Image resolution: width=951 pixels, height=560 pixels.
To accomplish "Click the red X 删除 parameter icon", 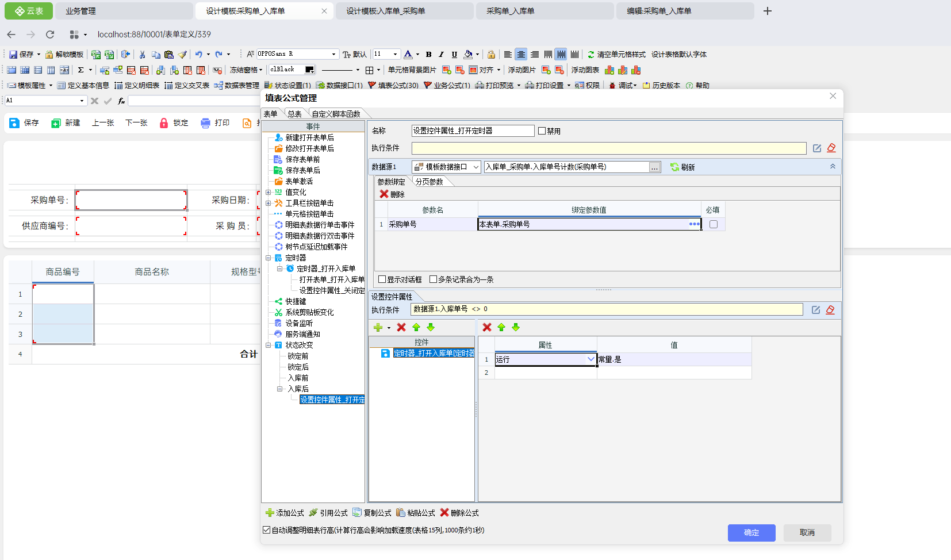I will 384,194.
